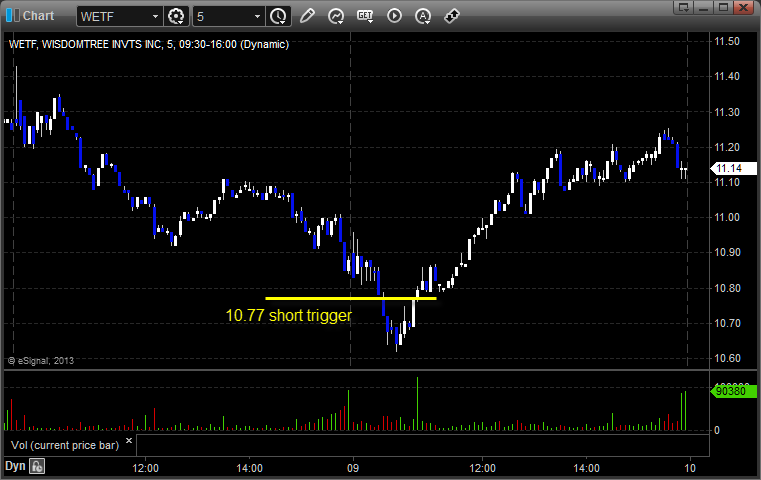Click the 10.70 price axis label
The height and width of the screenshot is (480, 761).
coord(727,323)
